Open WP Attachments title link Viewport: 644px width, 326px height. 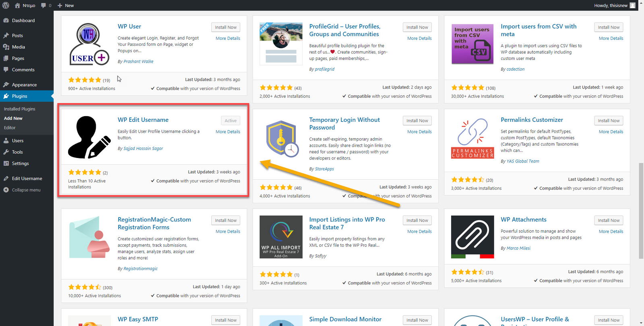coord(524,219)
